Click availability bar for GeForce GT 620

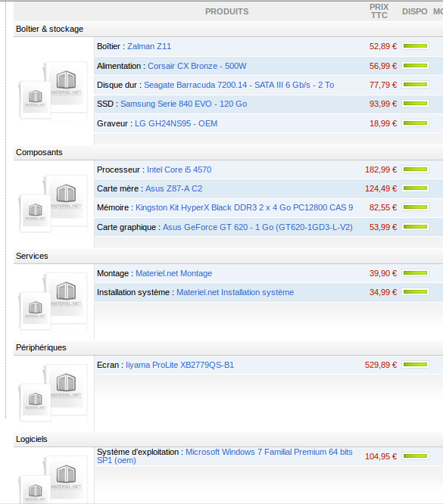[415, 227]
